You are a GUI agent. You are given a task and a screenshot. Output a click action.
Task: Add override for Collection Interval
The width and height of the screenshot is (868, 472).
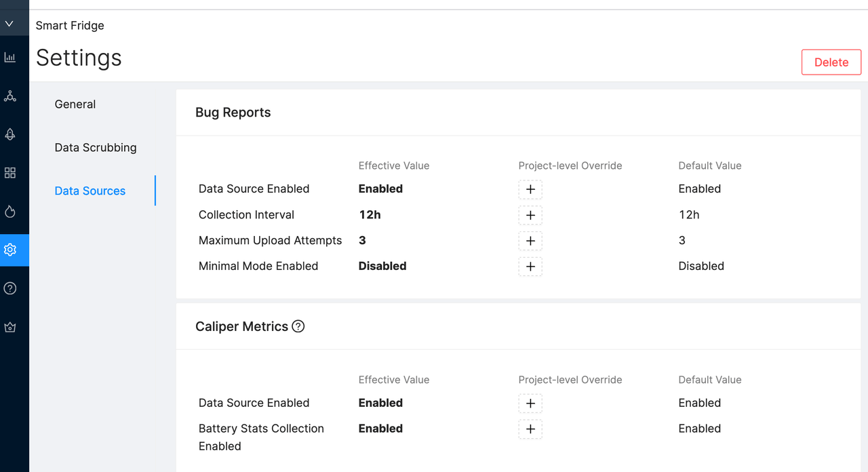530,215
